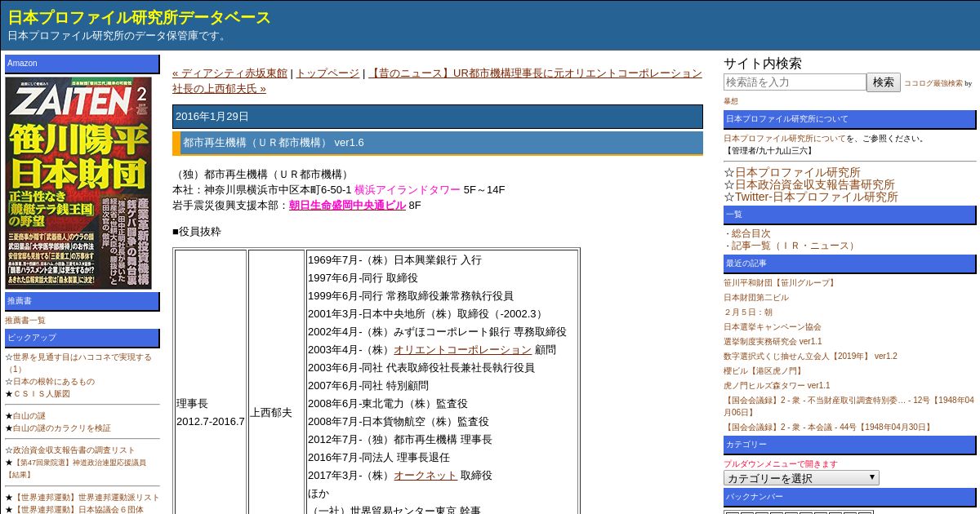The width and height of the screenshot is (980, 514).
Task: Click the article title 都市再生機構 ver1.6
Action: (x=438, y=143)
